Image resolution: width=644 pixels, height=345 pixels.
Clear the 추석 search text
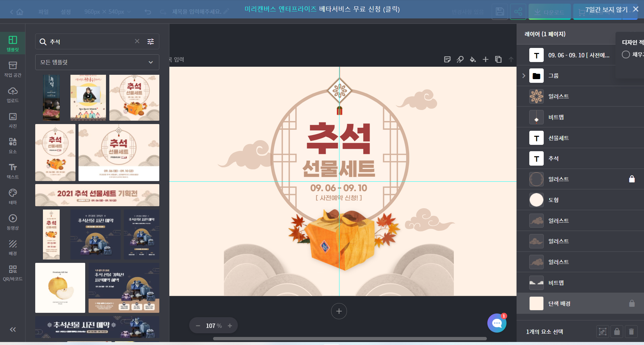[137, 41]
